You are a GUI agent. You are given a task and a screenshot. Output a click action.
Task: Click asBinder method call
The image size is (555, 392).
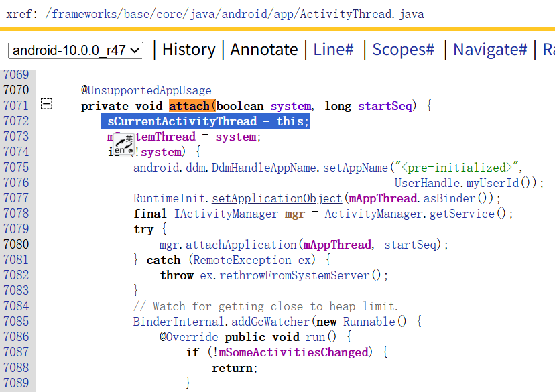tap(449, 198)
